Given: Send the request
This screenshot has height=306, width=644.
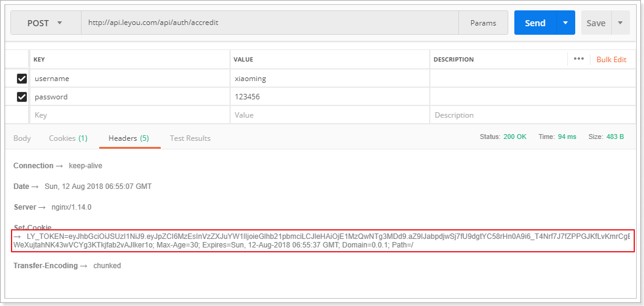Looking at the screenshot, I should [535, 23].
